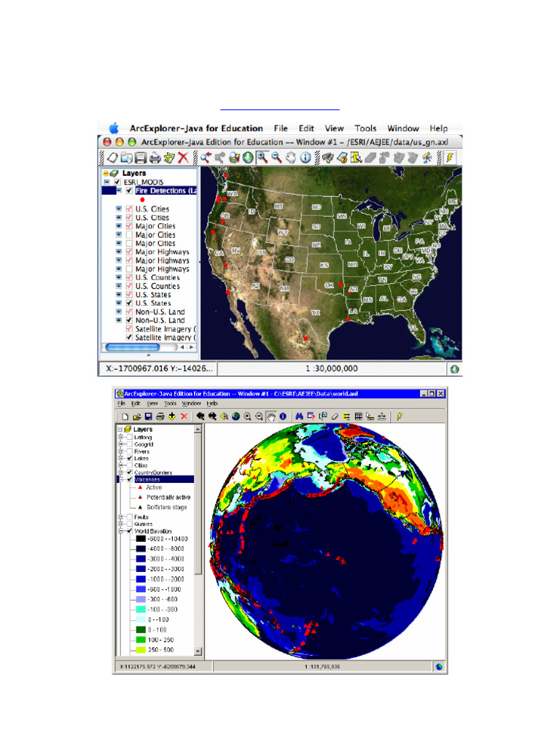
Task: Click Previous Extent arrow in world.axl window
Action: (x=201, y=417)
